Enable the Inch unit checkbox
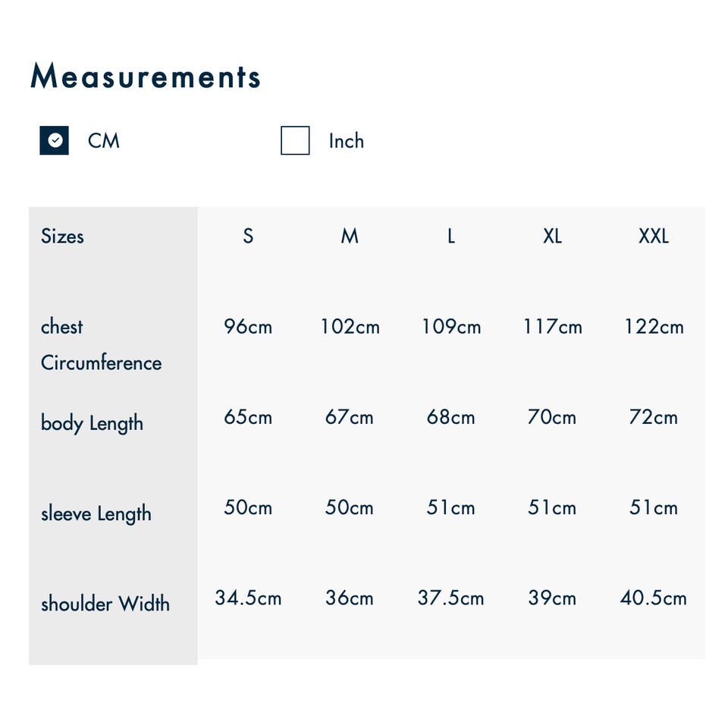 (295, 140)
